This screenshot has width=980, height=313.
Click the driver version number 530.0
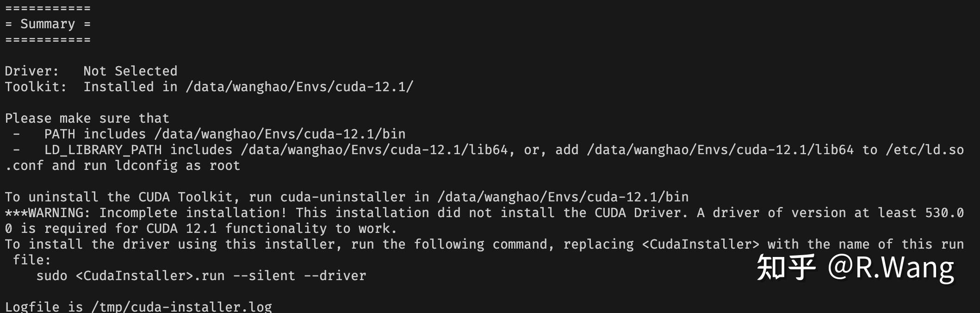click(x=944, y=213)
